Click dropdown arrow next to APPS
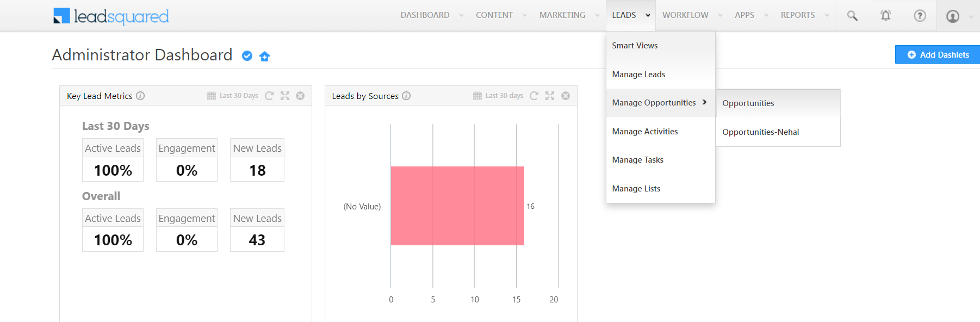Viewport: 980px width, 322px height. tap(766, 15)
